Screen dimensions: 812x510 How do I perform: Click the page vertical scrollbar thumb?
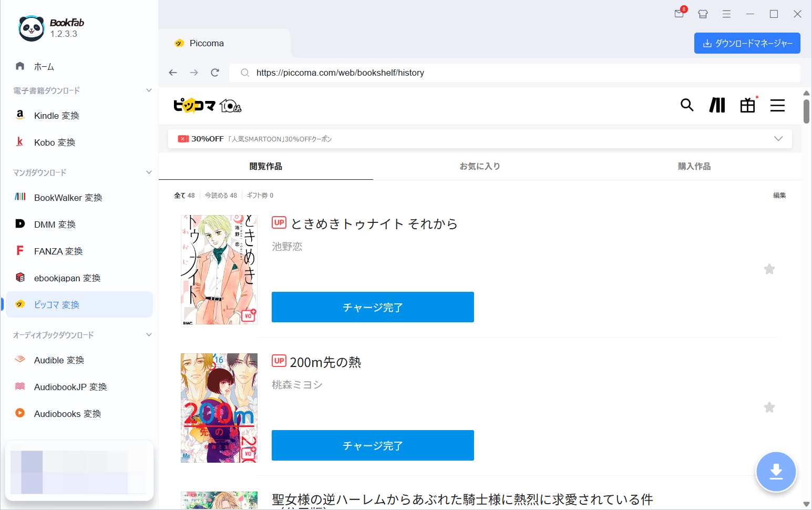click(806, 111)
